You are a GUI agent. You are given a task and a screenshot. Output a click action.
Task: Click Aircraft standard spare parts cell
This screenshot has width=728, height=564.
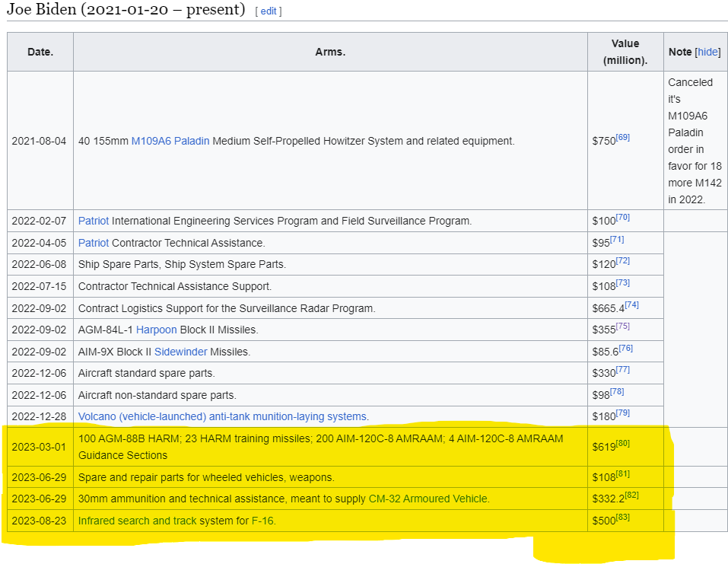pyautogui.click(x=331, y=373)
